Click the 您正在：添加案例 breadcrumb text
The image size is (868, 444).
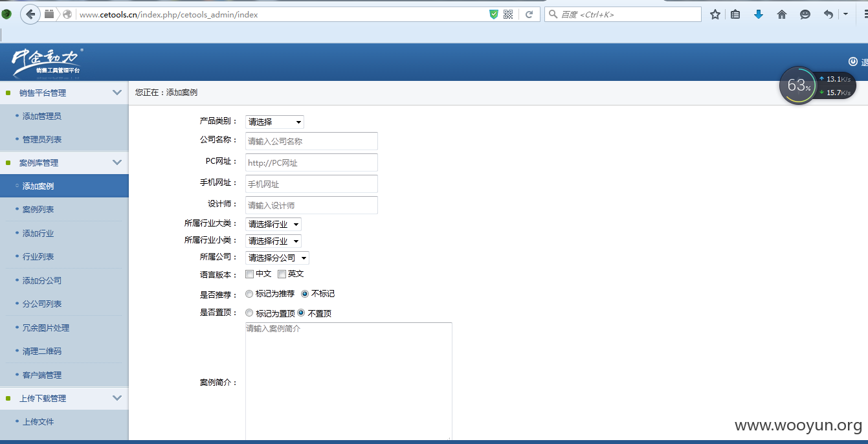click(x=166, y=93)
